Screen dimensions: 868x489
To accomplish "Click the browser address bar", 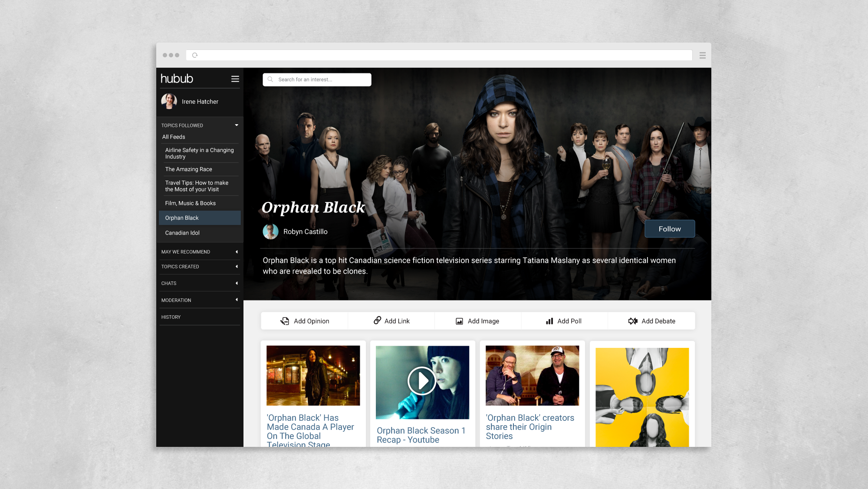I will click(x=439, y=55).
